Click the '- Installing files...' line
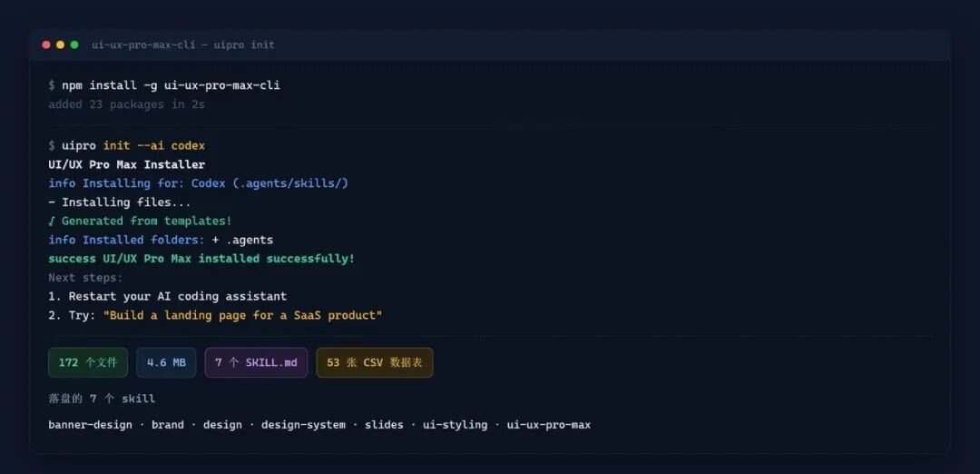 point(120,202)
